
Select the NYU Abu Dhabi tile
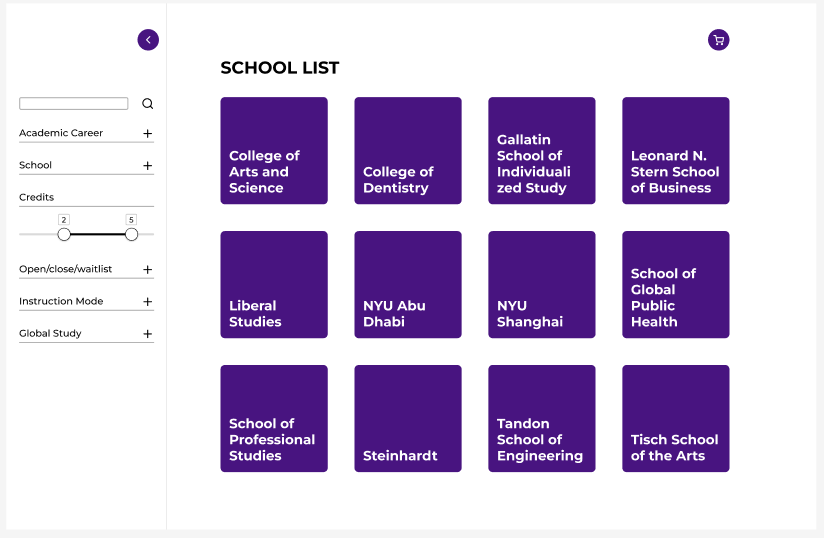(x=408, y=284)
